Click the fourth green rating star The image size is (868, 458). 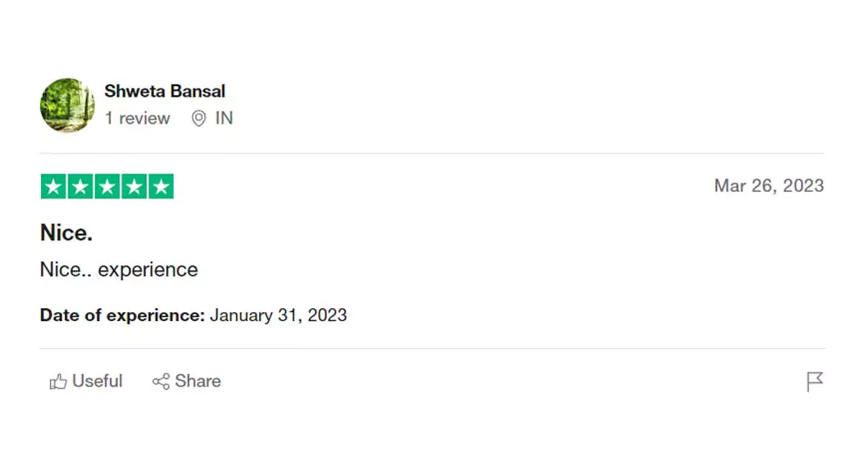(x=134, y=187)
